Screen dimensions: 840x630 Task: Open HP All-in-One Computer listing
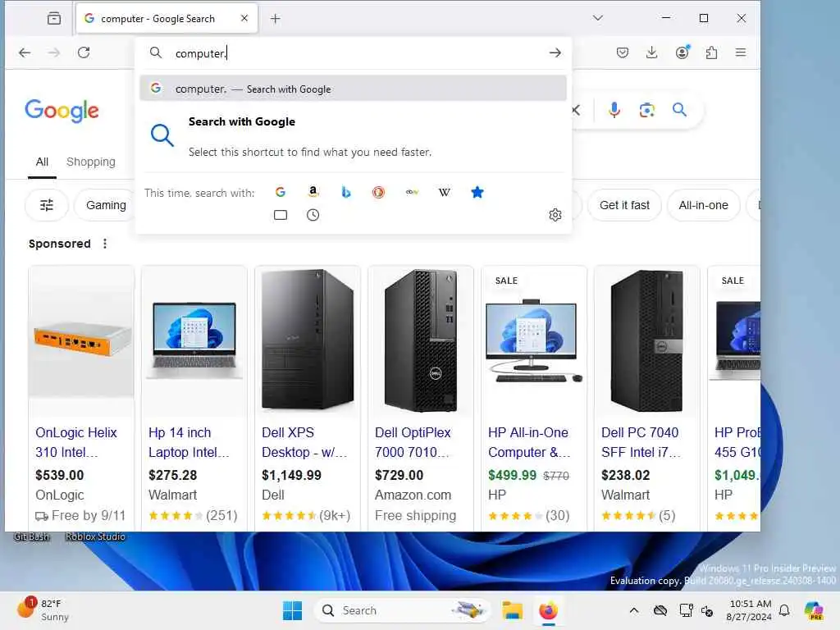click(529, 442)
